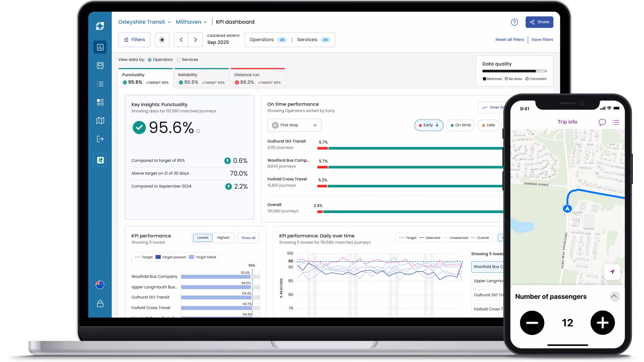The image size is (644, 362).
Task: Click the Show all button
Action: point(249,238)
